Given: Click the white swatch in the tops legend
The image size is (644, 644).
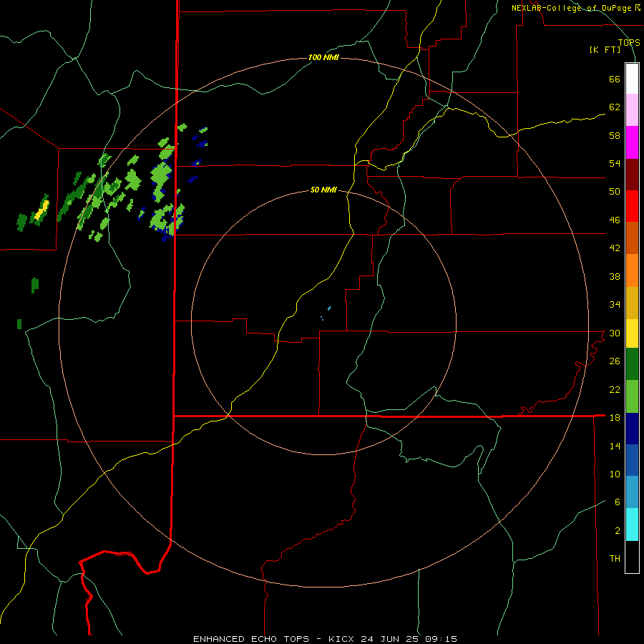Looking at the screenshot, I should (632, 79).
